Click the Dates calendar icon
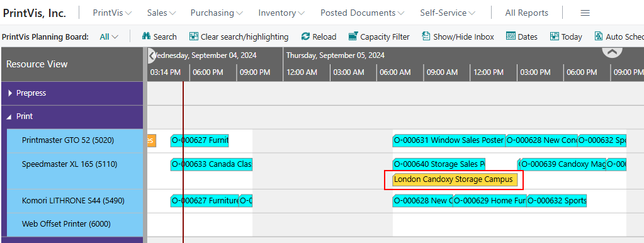This screenshot has width=644, height=243. coord(511,37)
